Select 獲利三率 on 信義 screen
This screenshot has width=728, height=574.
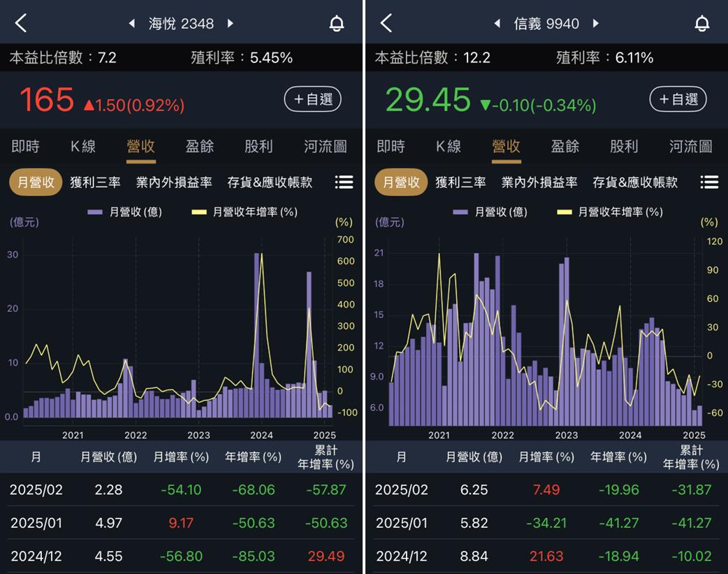(x=460, y=182)
